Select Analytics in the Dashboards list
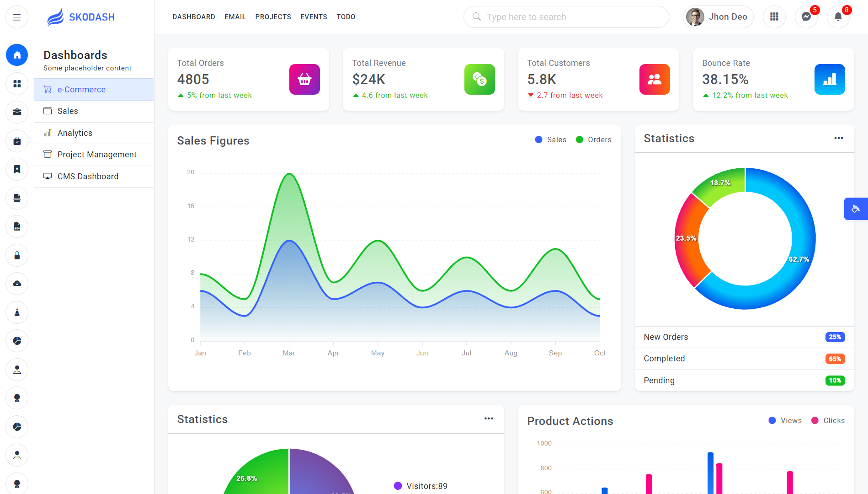Screen dimensions: 868x494 (75, 133)
